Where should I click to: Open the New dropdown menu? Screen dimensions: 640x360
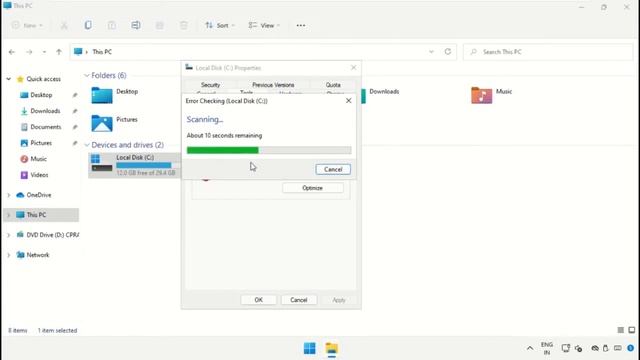[x=27, y=25]
